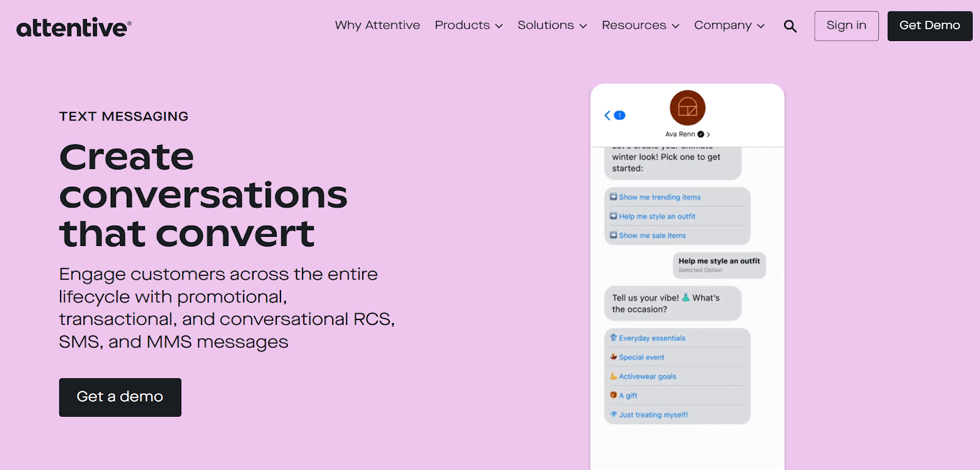Click the verified checkmark beside Ava Renn
Screen dimensions: 980x470
point(701,134)
